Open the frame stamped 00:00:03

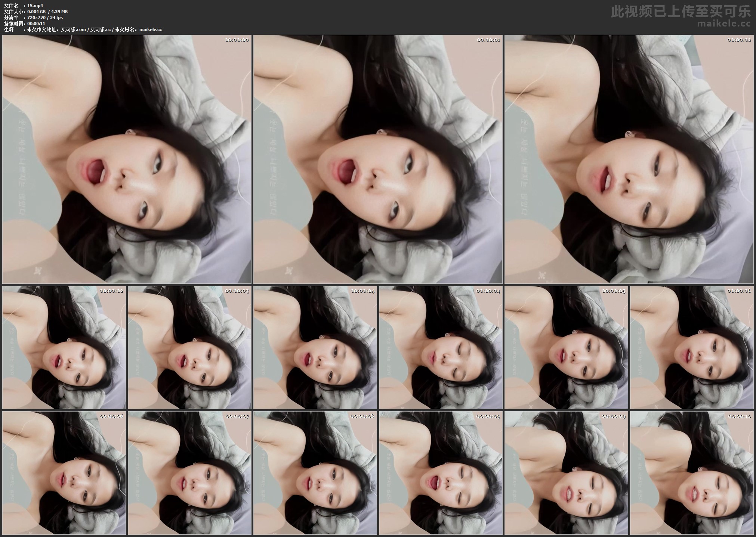click(x=189, y=347)
